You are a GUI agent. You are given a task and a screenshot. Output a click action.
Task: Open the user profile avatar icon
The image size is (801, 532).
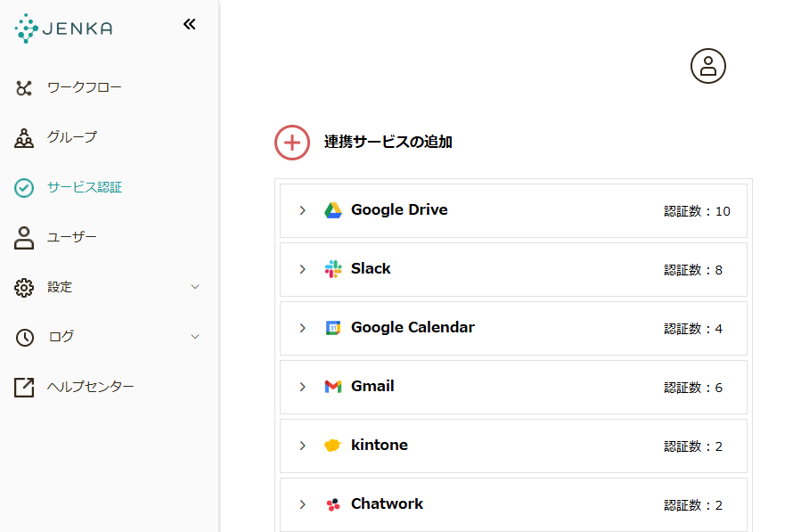708,66
